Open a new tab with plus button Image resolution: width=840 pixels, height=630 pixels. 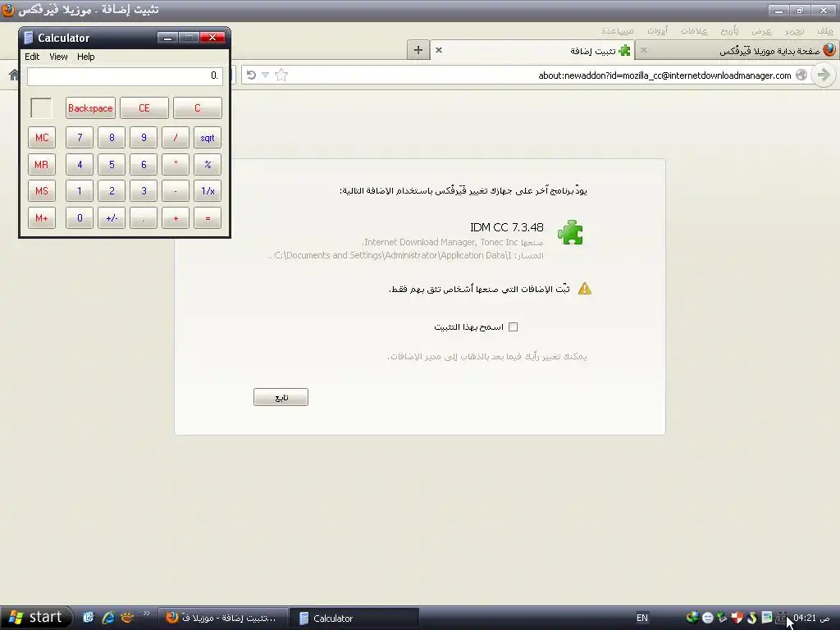[x=418, y=50]
